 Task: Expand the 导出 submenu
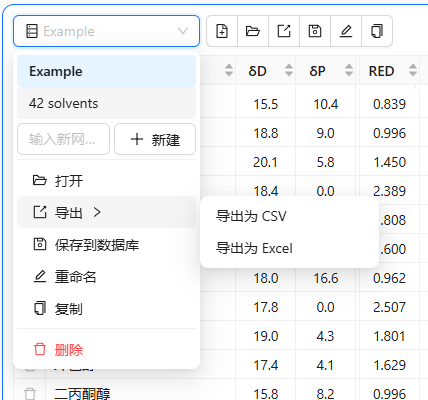107,212
